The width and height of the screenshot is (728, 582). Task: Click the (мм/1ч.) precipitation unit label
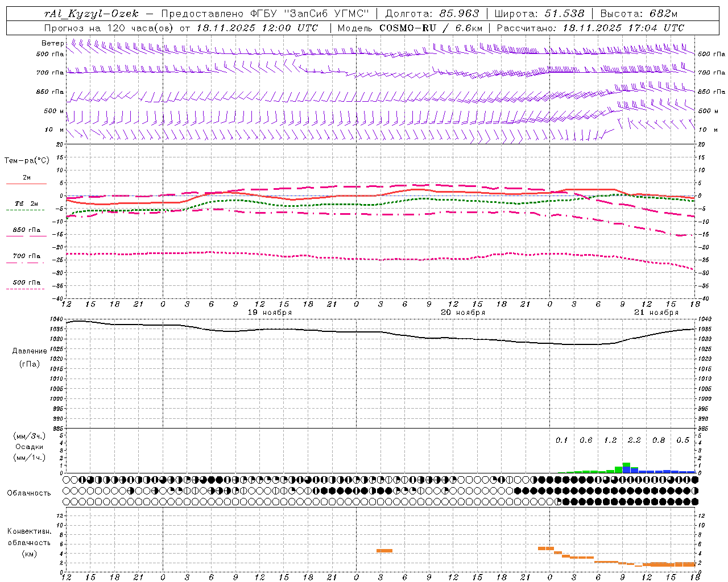tap(30, 458)
